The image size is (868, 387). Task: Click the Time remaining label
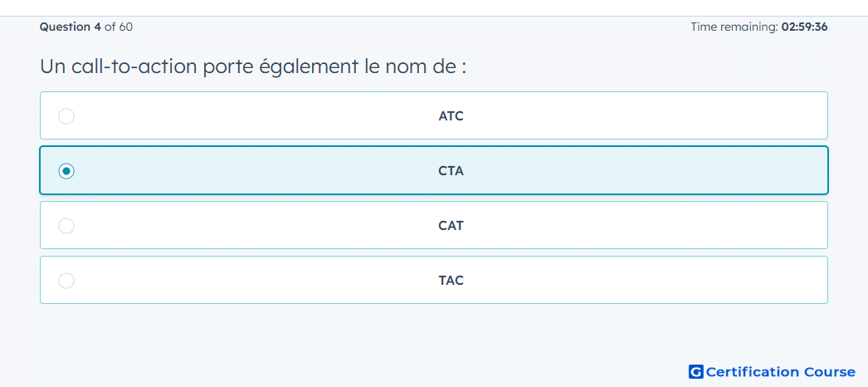click(x=734, y=27)
